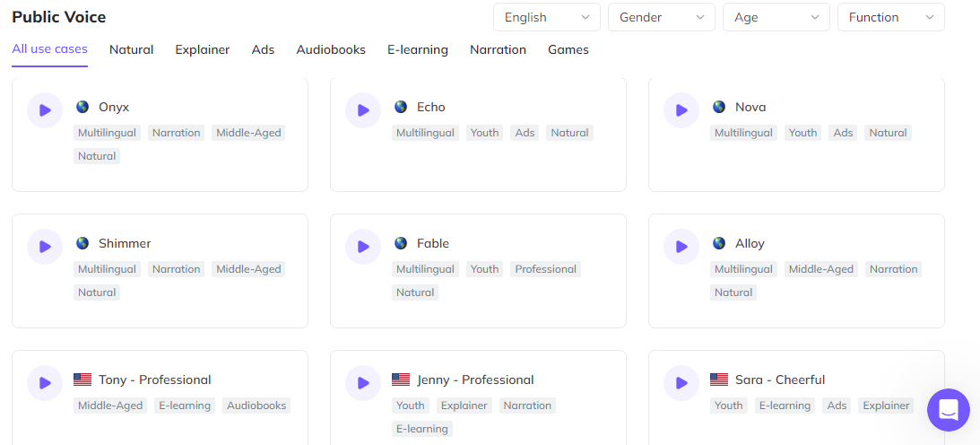980x445 pixels.
Task: Select the Alloy voice card title
Action: [x=750, y=244]
